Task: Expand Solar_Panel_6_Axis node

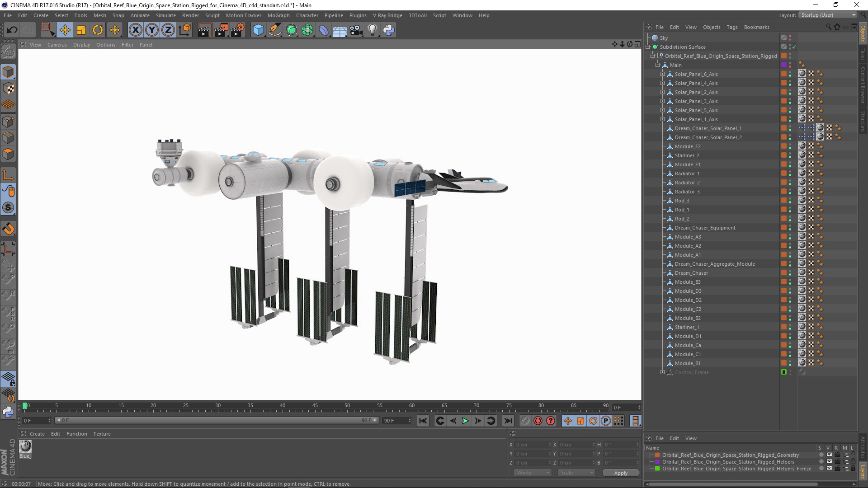Action: pyautogui.click(x=663, y=74)
